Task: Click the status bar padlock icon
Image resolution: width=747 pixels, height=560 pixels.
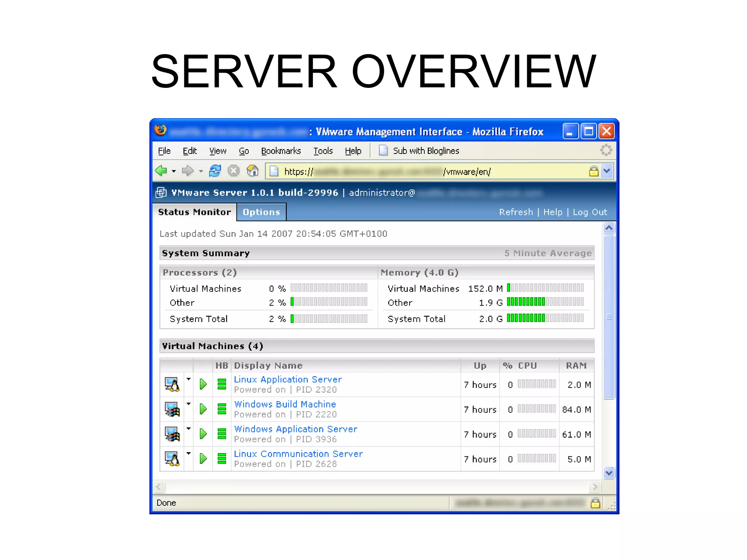Action: tap(595, 503)
